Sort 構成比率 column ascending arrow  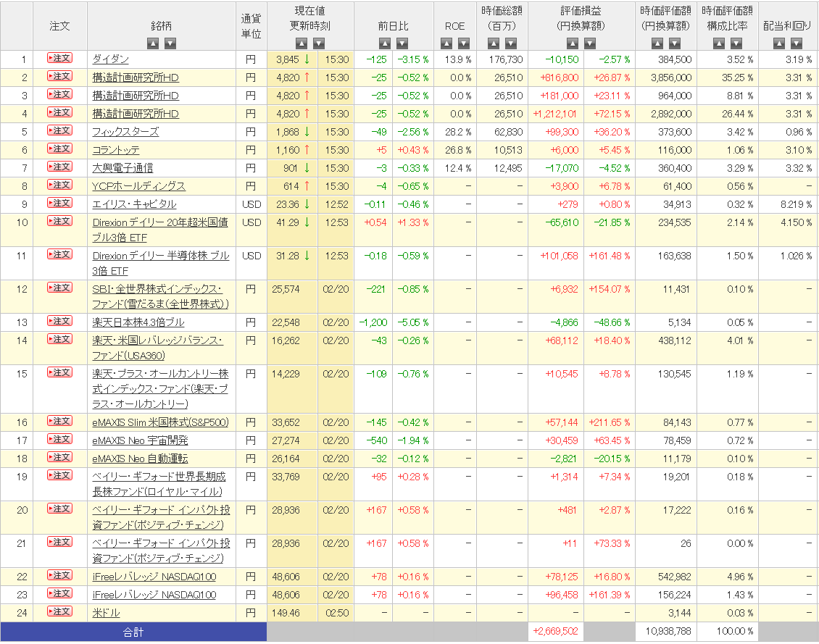pyautogui.click(x=719, y=43)
